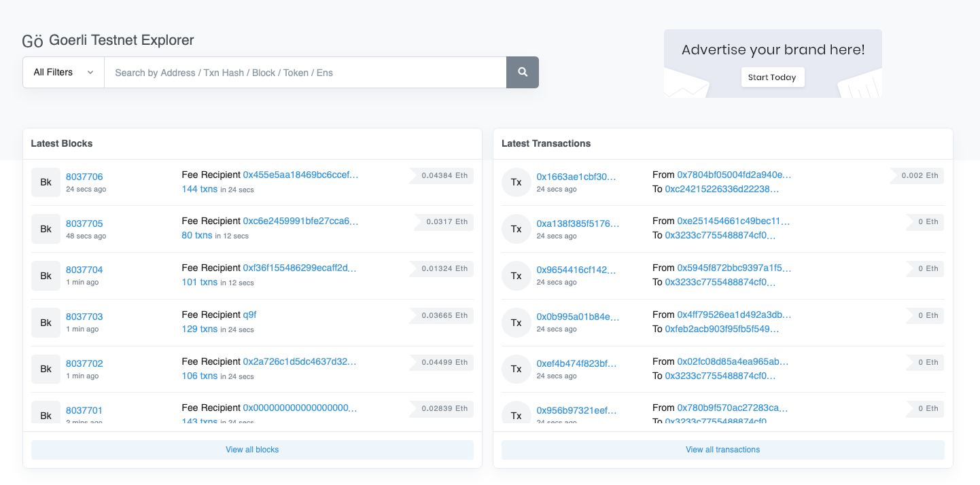980x485 pixels.
Task: Click the 0.04384 Eth reward badge
Action: (441, 175)
